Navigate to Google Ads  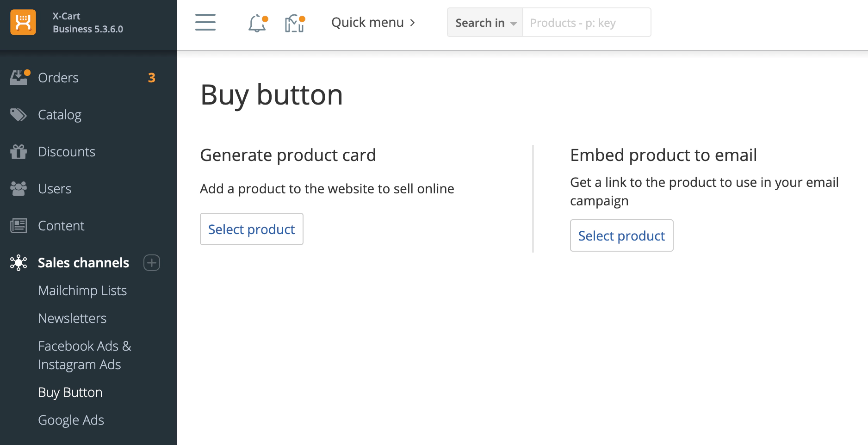[x=71, y=420]
